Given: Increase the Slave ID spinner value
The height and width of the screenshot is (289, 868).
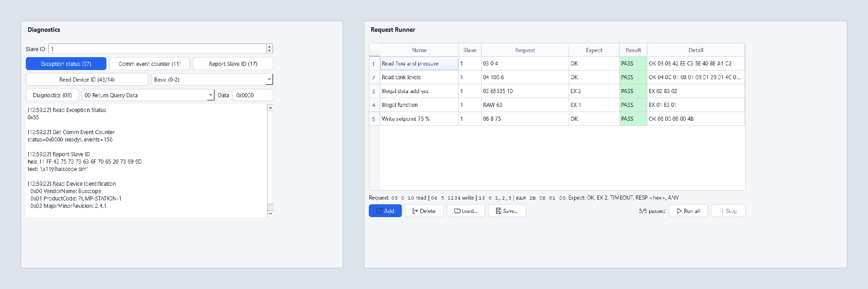Looking at the screenshot, I should tap(269, 46).
